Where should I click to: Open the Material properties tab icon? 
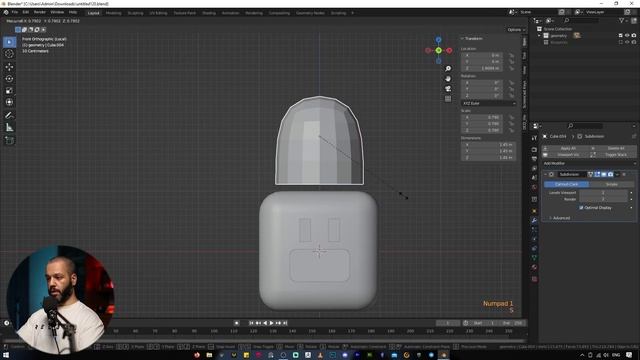click(x=534, y=267)
